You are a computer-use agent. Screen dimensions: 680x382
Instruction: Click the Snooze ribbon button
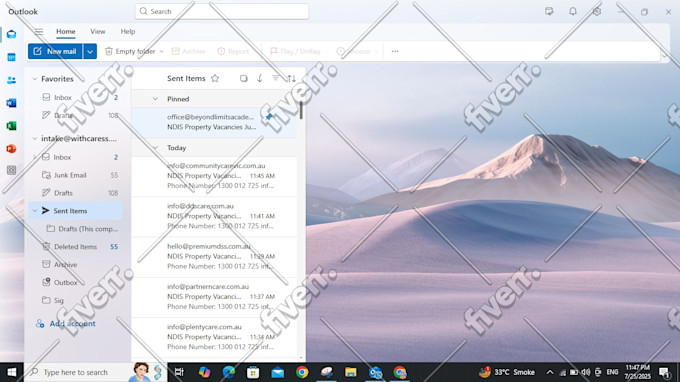[x=354, y=51]
